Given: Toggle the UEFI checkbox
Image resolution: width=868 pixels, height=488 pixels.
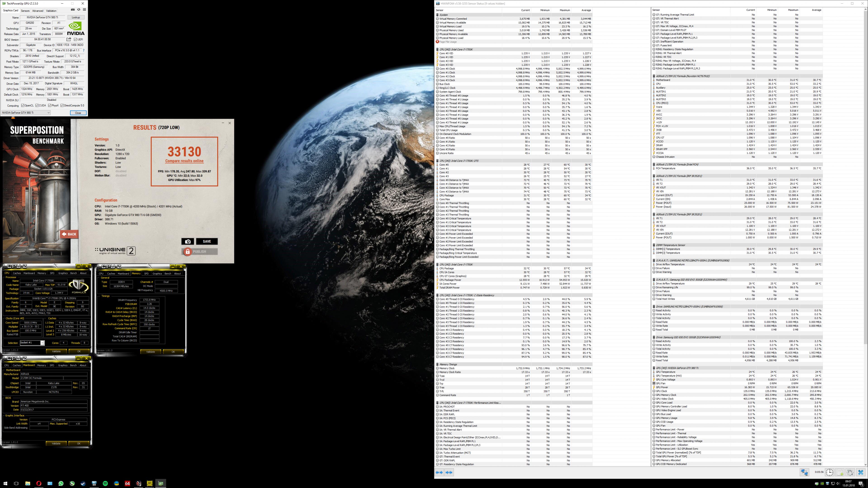Looking at the screenshot, I should 76,39.
